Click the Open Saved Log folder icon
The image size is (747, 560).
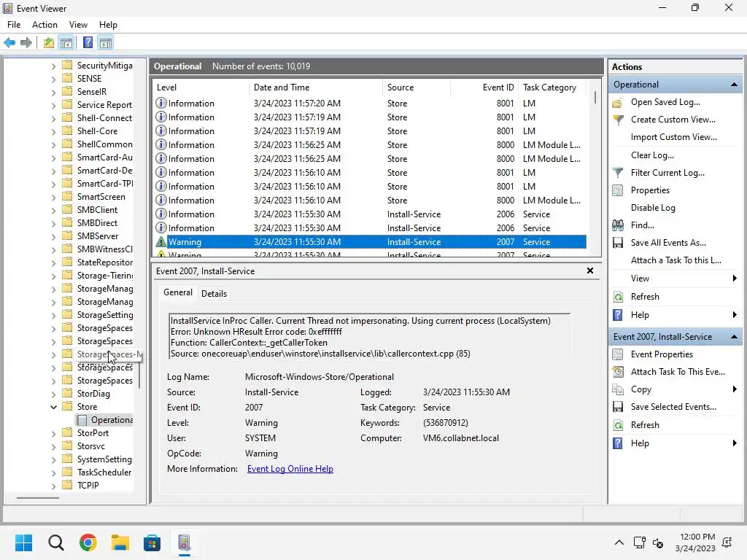pos(617,102)
